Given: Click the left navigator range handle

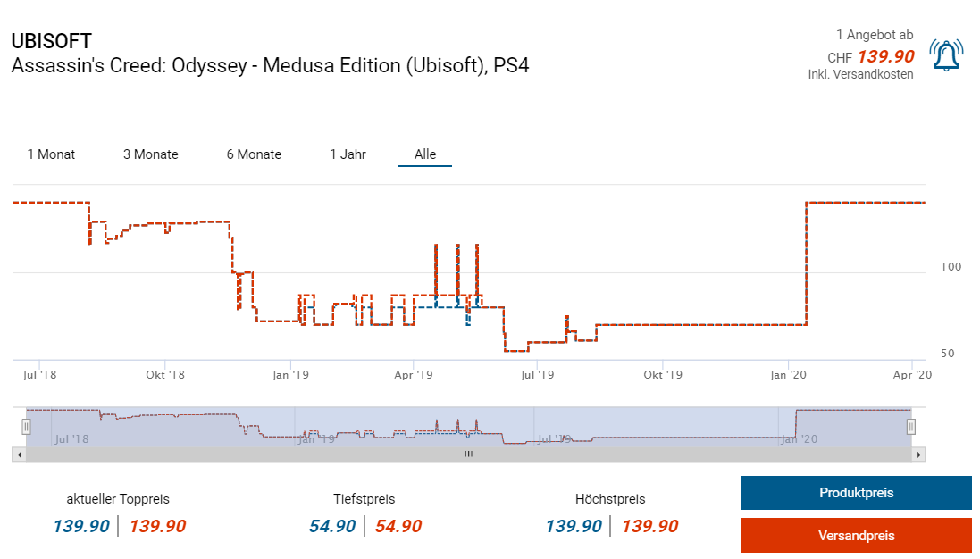Looking at the screenshot, I should tap(27, 427).
